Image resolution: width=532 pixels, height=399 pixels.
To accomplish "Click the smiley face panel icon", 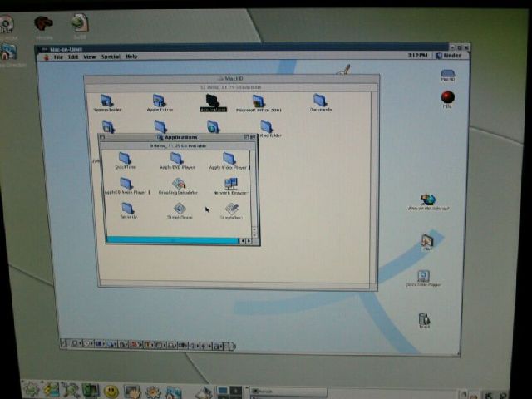I will (x=111, y=392).
